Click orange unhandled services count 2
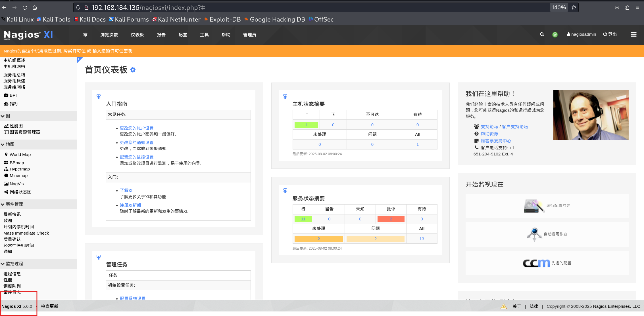This screenshot has height=316, width=644. (x=318, y=239)
